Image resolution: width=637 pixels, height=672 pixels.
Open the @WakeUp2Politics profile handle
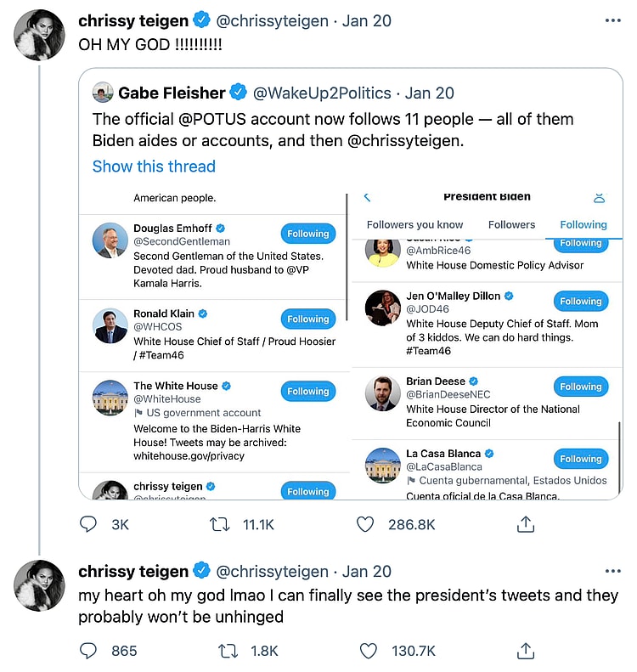pos(323,93)
